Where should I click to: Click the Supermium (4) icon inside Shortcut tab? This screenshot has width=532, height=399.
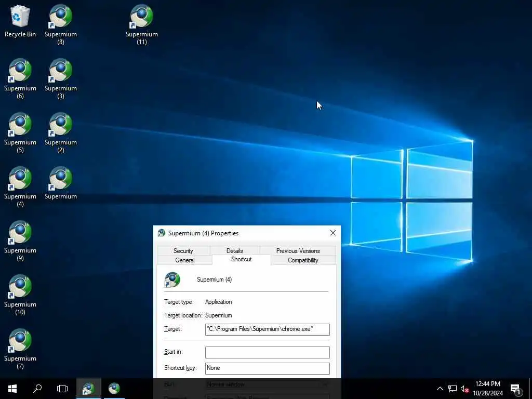coord(172,280)
